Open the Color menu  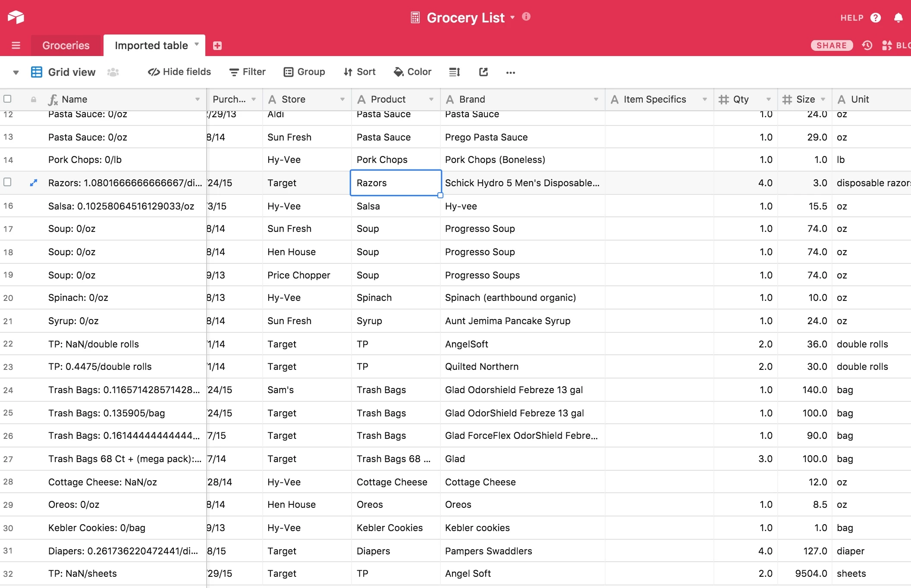(x=412, y=72)
